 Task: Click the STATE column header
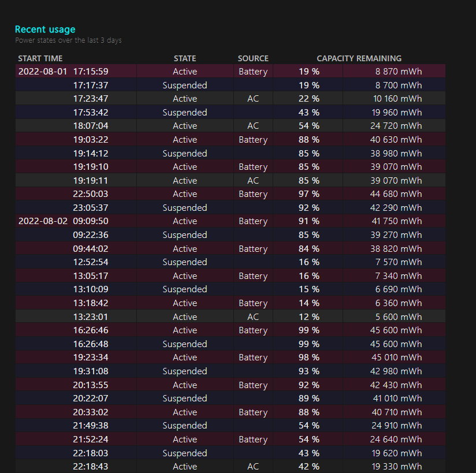(185, 58)
